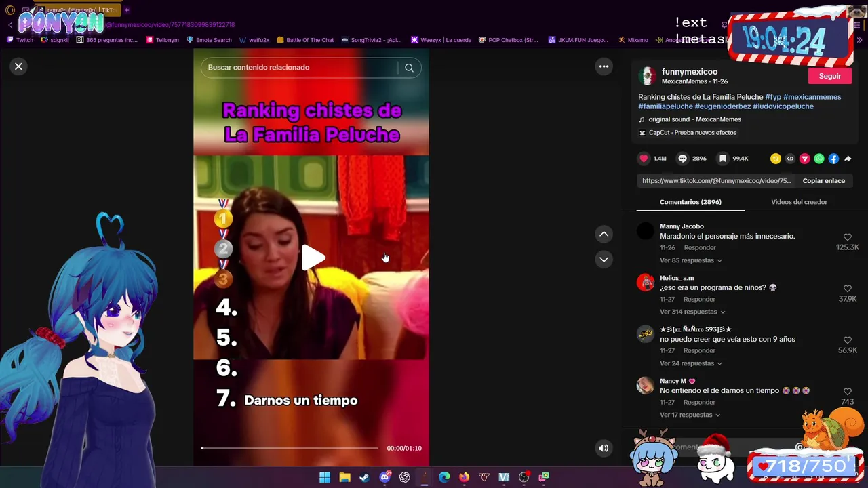Click the browser back arrow

(x=10, y=25)
